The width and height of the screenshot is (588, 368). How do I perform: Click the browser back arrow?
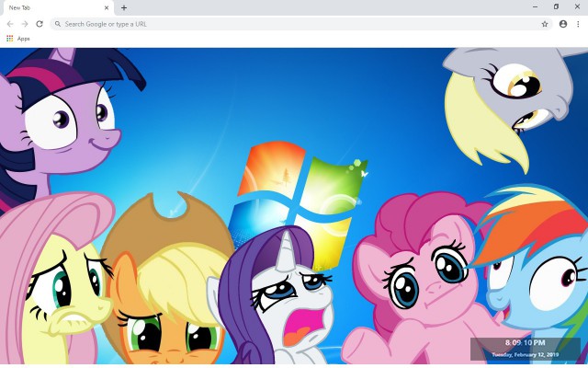click(x=10, y=24)
